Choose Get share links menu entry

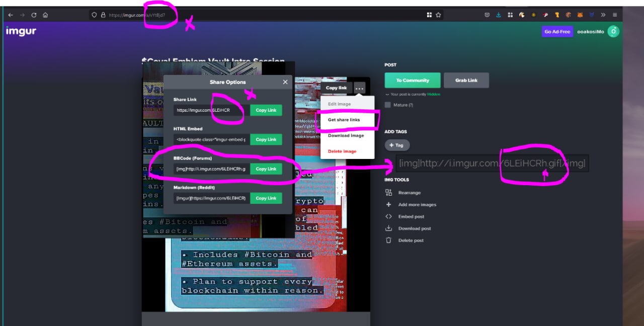tap(344, 120)
